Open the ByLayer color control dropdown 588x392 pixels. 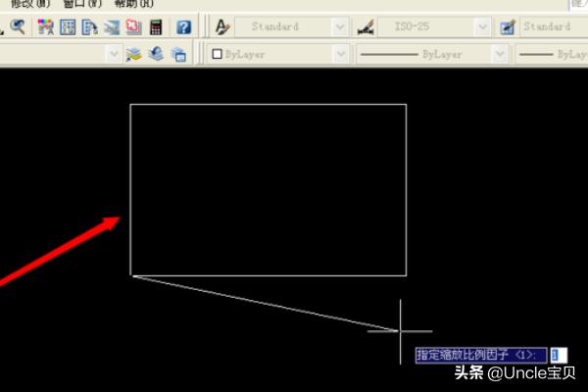(278, 55)
